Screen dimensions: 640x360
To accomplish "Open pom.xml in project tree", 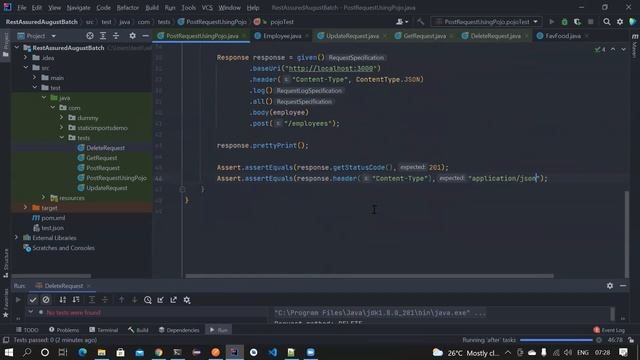I will (x=53, y=218).
